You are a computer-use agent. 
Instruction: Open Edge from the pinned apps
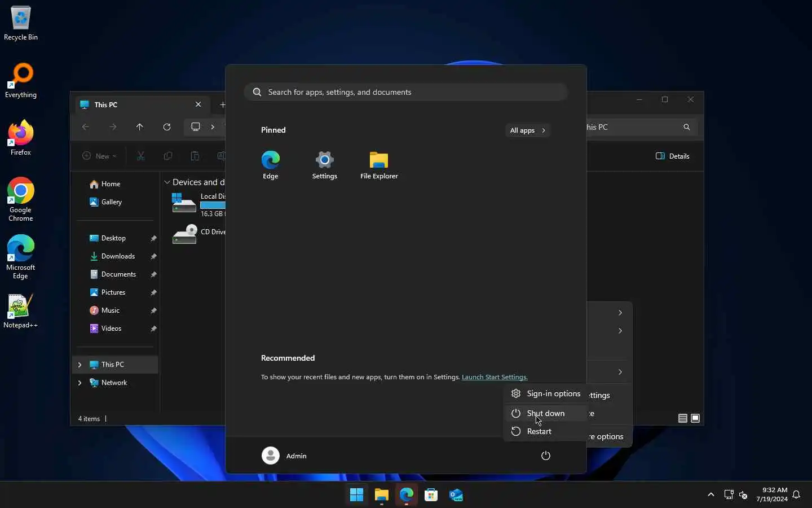click(271, 165)
